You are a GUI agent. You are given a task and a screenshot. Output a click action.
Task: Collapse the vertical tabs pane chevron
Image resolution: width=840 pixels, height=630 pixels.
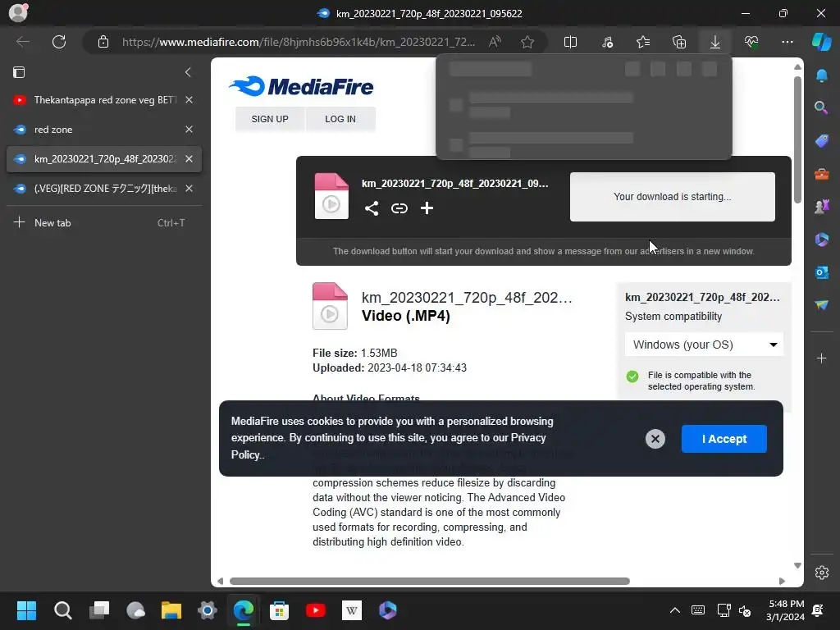188,72
